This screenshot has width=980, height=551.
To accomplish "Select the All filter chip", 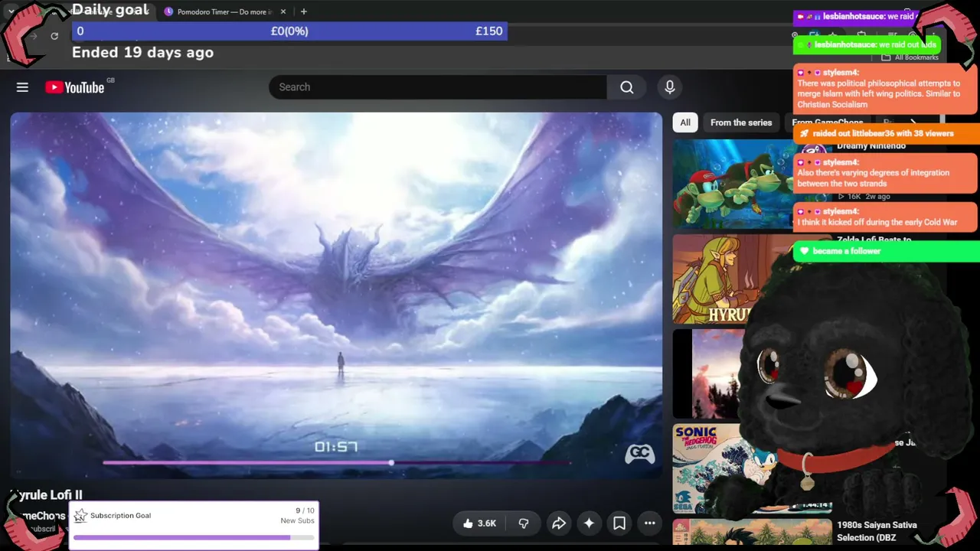I will pos(685,122).
